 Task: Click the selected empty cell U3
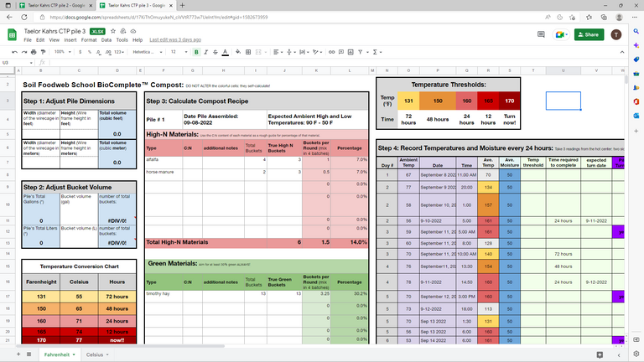coord(563,101)
